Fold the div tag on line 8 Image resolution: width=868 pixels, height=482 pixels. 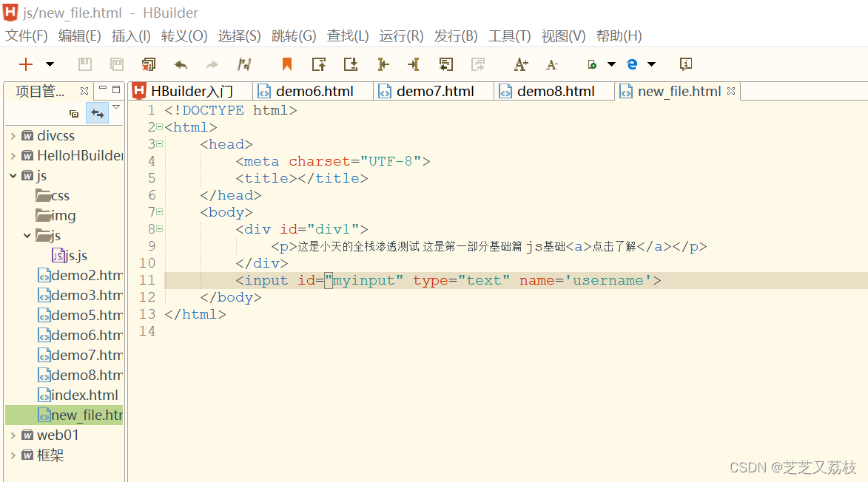point(159,229)
